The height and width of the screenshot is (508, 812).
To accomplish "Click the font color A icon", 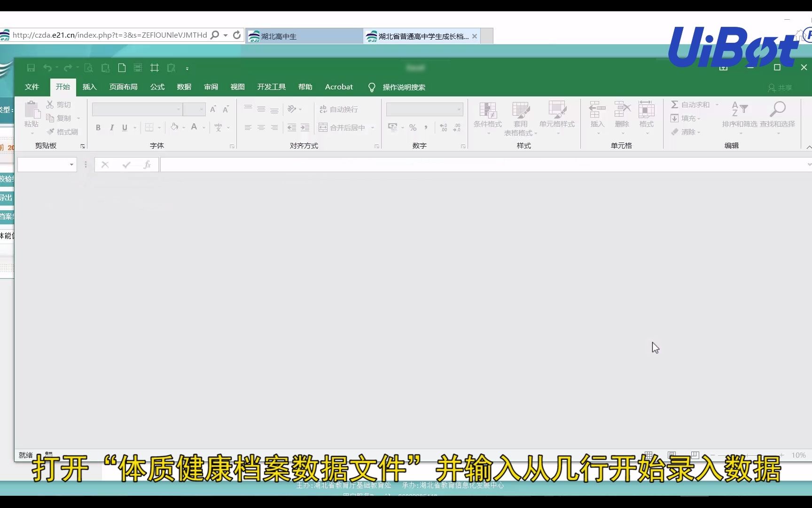I will [194, 127].
